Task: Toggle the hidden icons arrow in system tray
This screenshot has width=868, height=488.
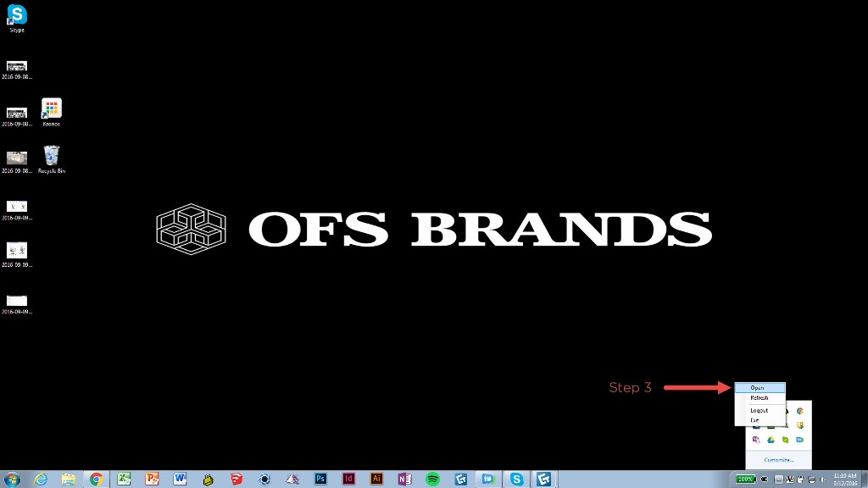Action: tap(778, 480)
